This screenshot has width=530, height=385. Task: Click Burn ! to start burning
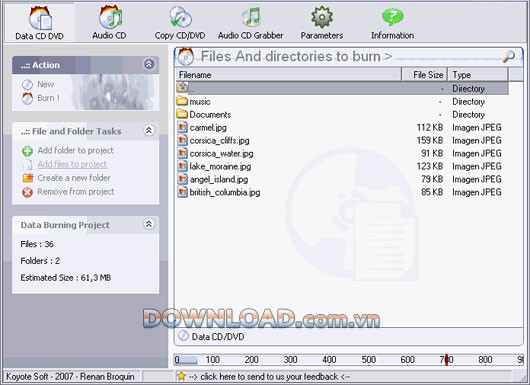coord(48,98)
